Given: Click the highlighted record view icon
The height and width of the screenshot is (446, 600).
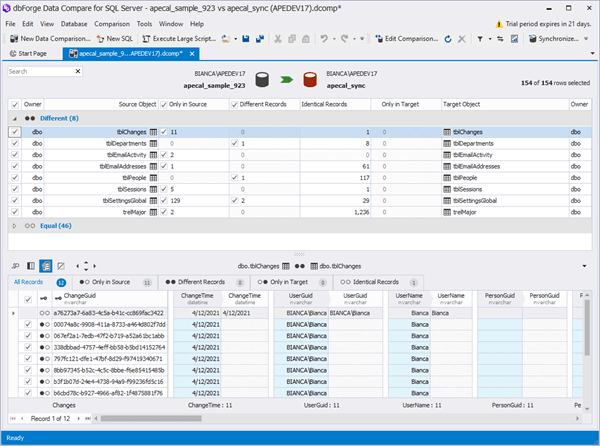Looking at the screenshot, I should click(x=46, y=266).
